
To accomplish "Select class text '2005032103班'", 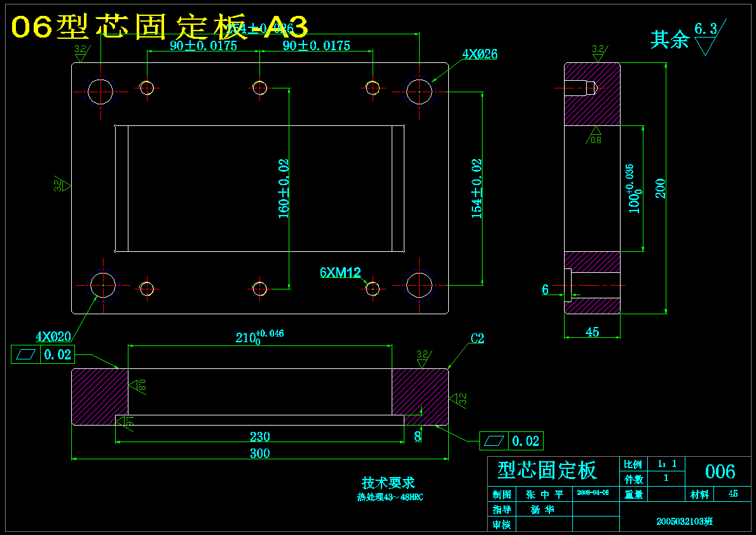I will coord(685,521).
